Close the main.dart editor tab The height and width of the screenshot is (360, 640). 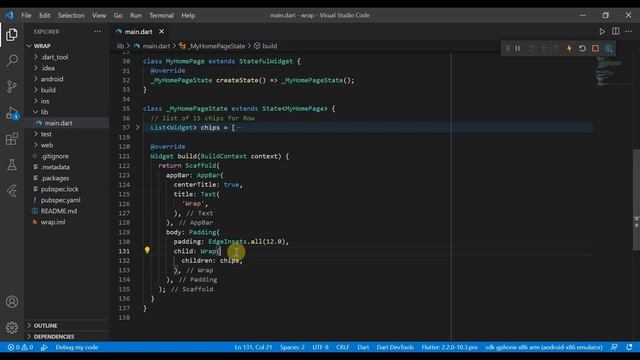click(x=162, y=31)
